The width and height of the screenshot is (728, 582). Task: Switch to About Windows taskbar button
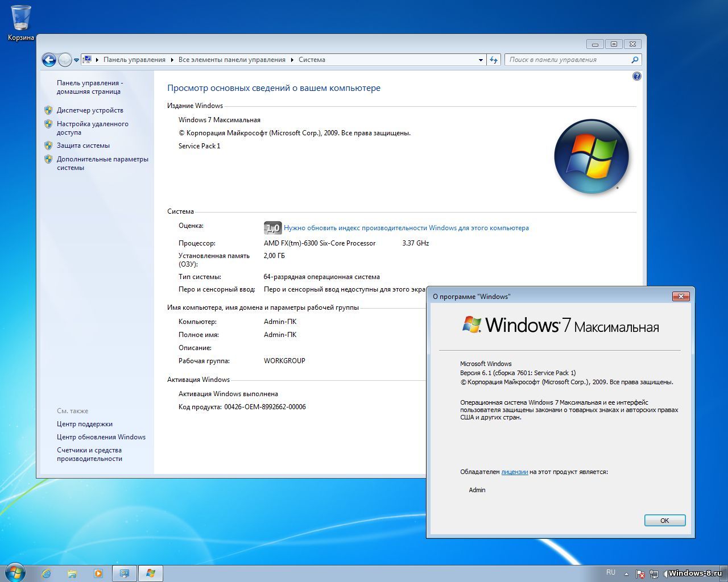pyautogui.click(x=151, y=573)
